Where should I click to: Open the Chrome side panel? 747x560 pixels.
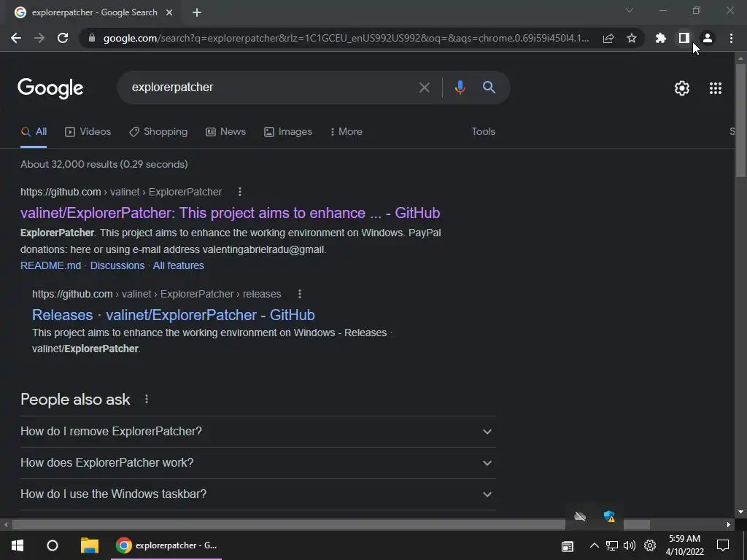684,38
